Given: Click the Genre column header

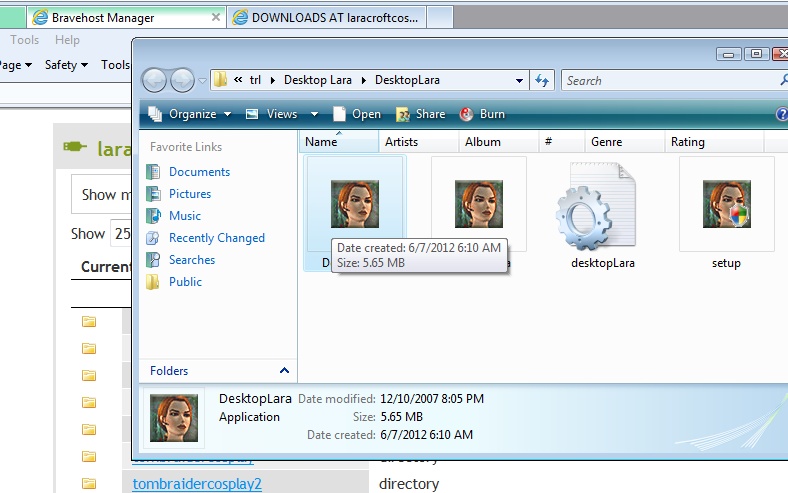Looking at the screenshot, I should (624, 142).
